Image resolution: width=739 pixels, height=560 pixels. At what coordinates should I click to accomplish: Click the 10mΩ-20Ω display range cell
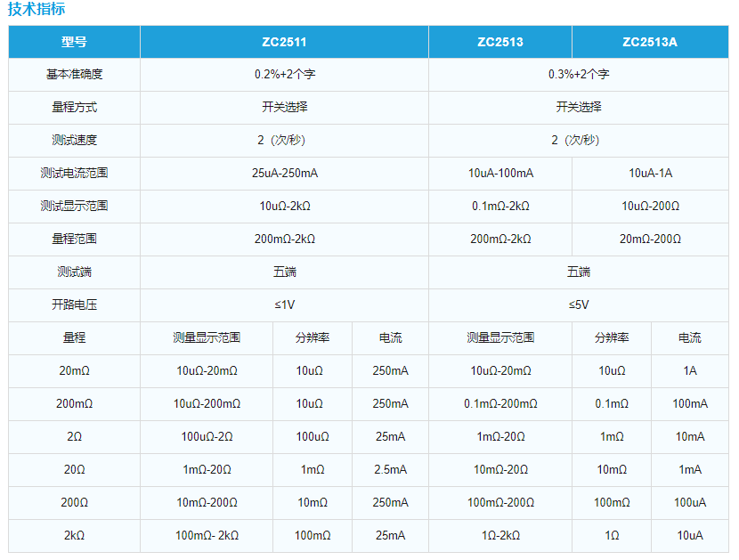tap(500, 470)
